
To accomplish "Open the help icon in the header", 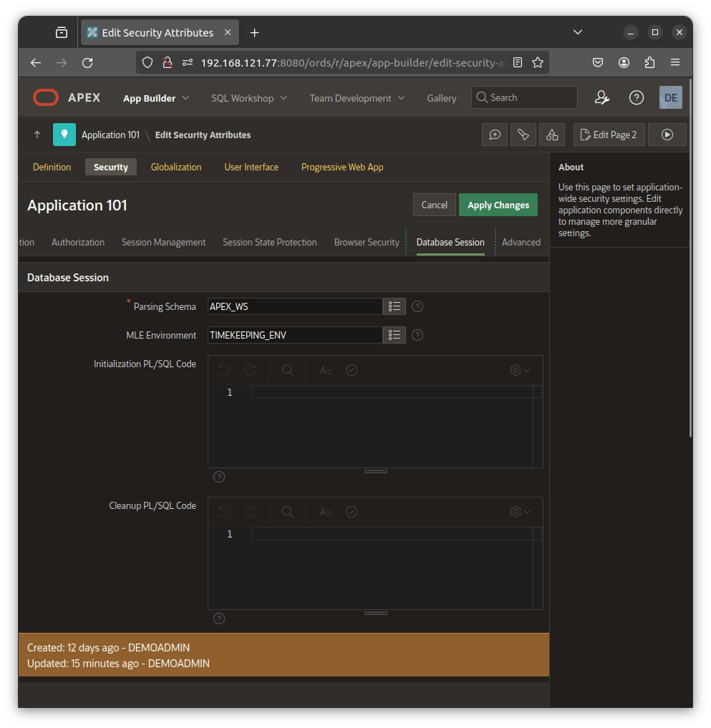I will point(636,97).
